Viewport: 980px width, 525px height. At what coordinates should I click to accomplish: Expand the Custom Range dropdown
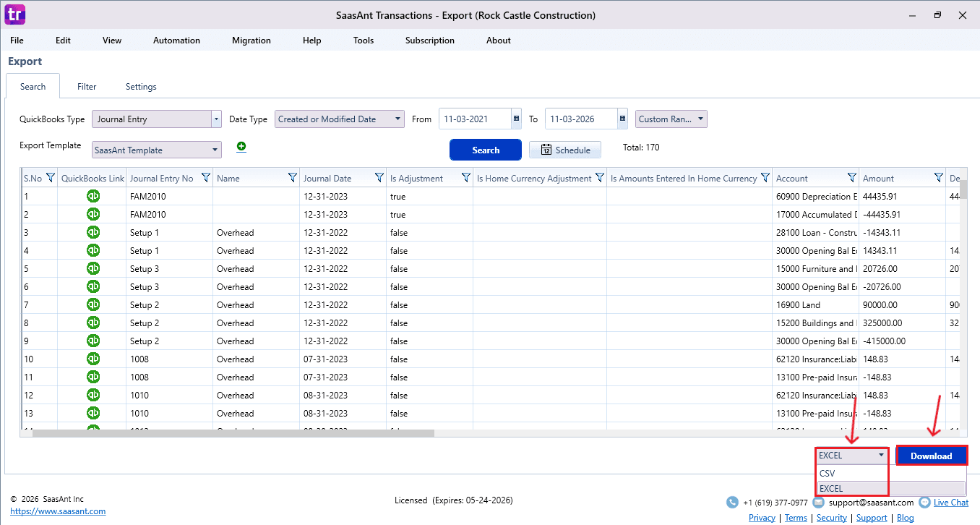pos(671,119)
